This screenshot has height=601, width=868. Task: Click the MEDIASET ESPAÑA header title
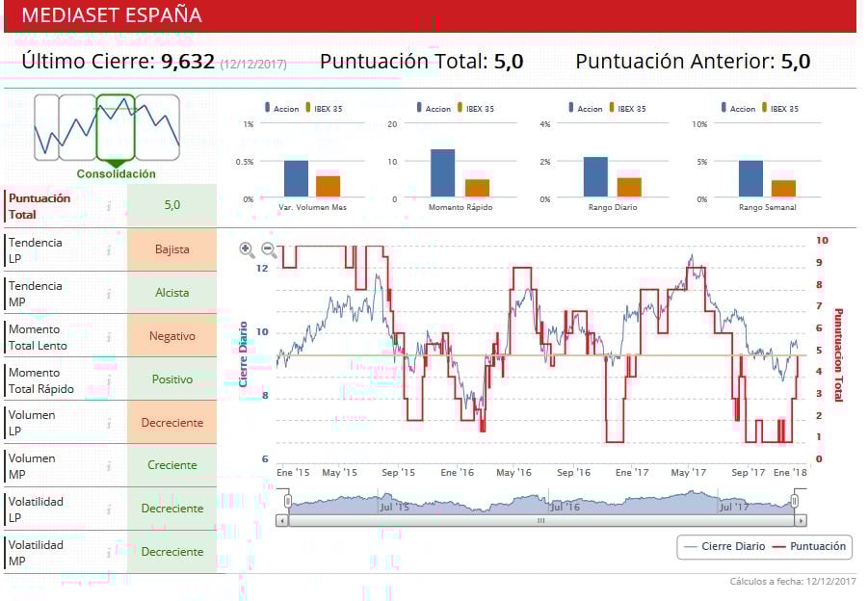(x=112, y=15)
